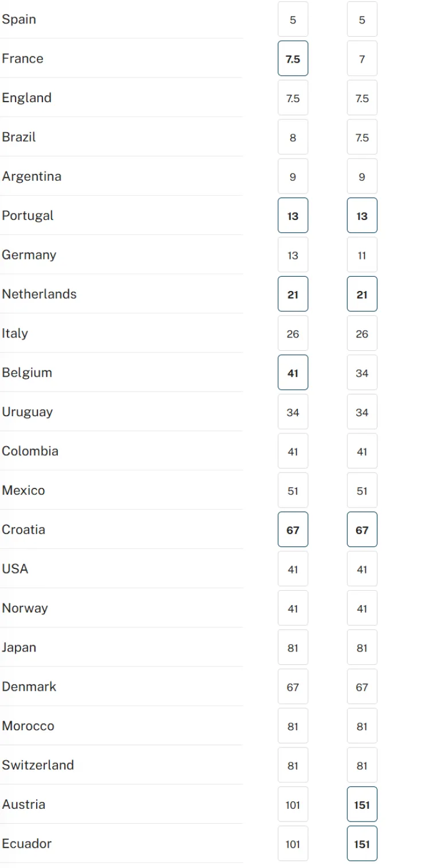Select Croatia's 67 box in second column
Viewport: 436px width, 868px height.
pyautogui.click(x=362, y=529)
